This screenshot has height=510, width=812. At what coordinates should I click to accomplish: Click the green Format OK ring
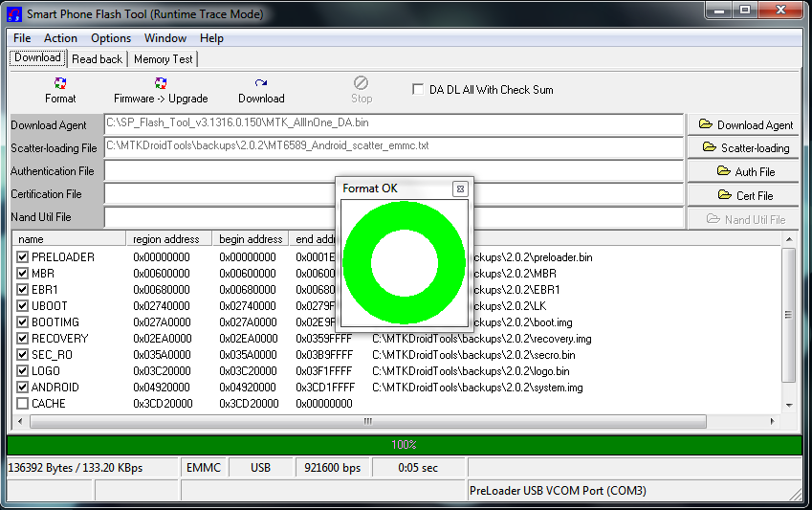pos(404,263)
